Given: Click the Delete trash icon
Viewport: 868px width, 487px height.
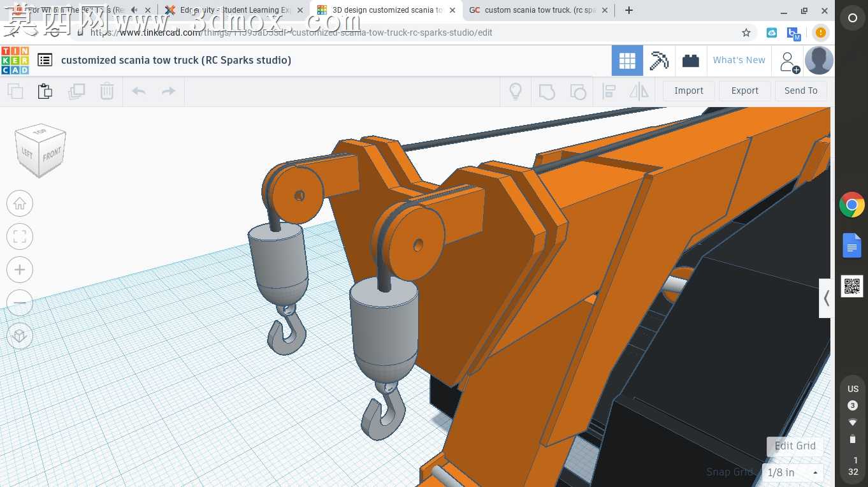Looking at the screenshot, I should 107,91.
